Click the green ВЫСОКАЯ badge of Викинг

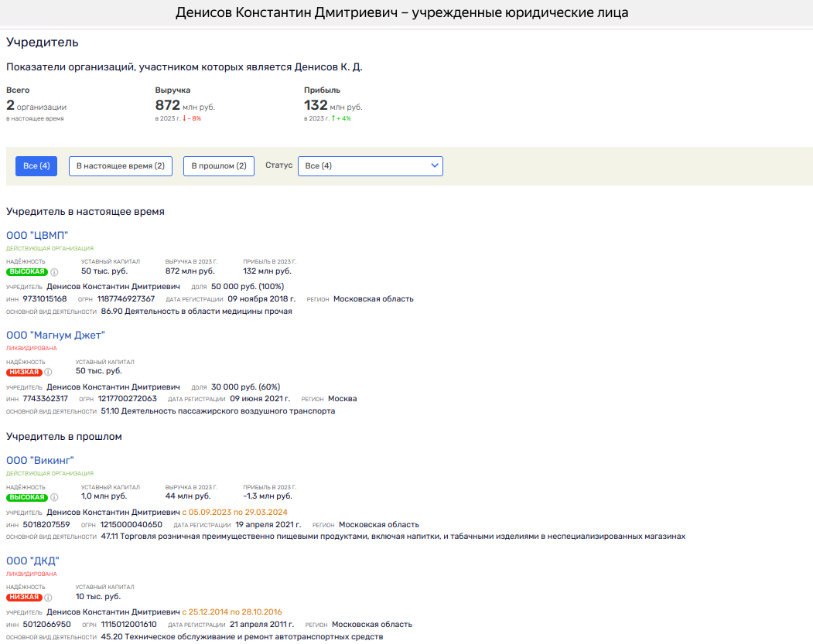(x=26, y=498)
